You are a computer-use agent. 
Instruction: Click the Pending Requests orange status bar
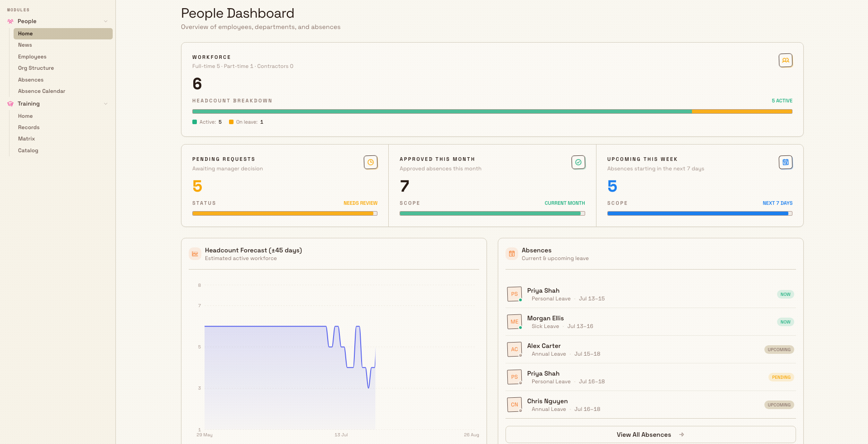pos(285,213)
